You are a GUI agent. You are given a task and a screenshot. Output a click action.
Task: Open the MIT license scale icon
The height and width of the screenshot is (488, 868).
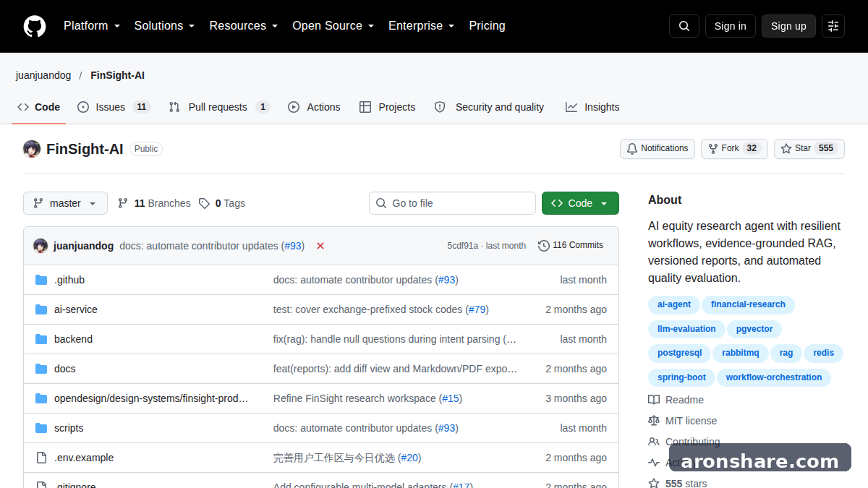(654, 421)
